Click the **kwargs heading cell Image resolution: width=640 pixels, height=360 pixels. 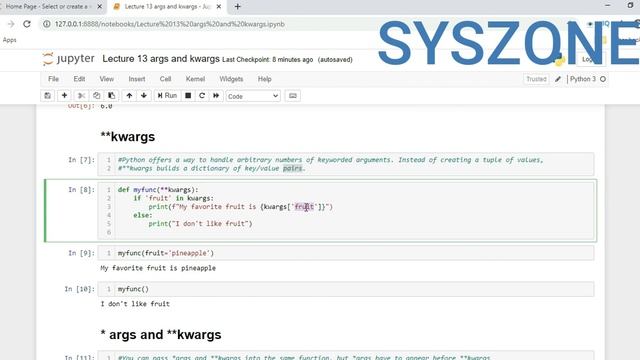point(128,137)
